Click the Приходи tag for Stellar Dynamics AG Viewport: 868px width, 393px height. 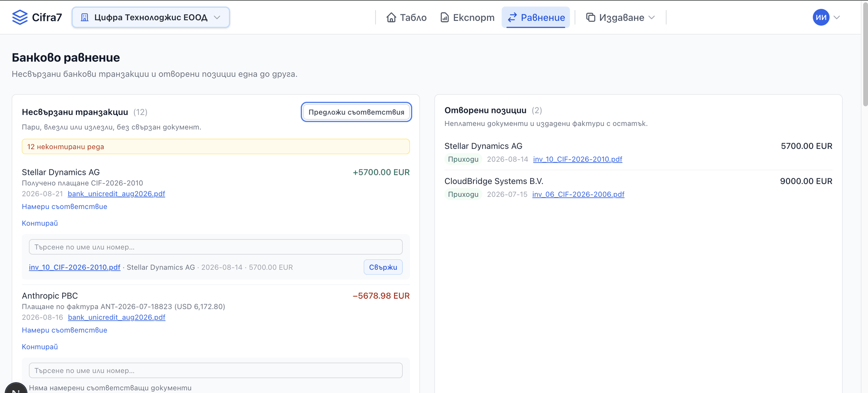click(x=463, y=159)
